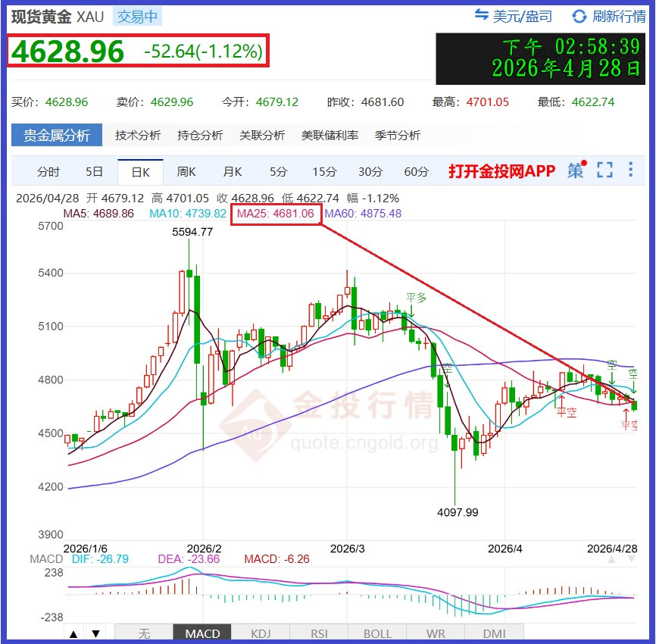Viewport: 656px width, 644px height.
Task: Open the 美联储利率 tab
Action: click(x=330, y=135)
